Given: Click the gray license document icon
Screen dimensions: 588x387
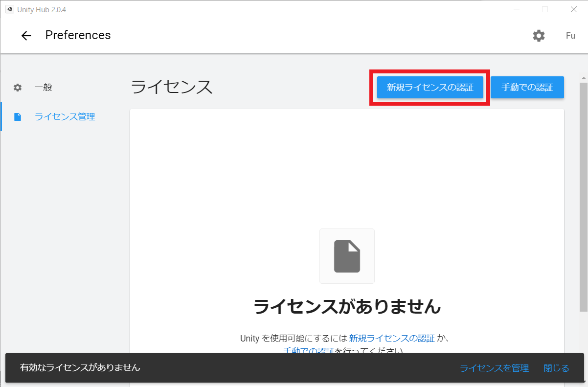Looking at the screenshot, I should (x=347, y=256).
